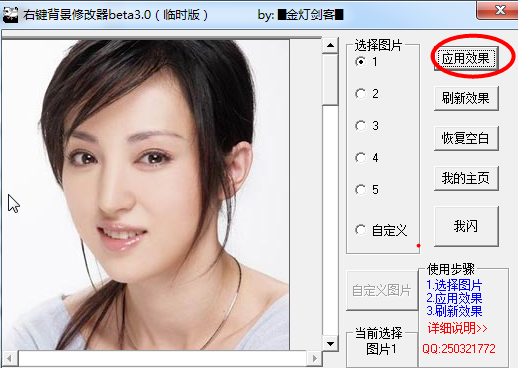Click the 1.选择图片 step text
Screen dimensions: 518x368
click(x=454, y=285)
